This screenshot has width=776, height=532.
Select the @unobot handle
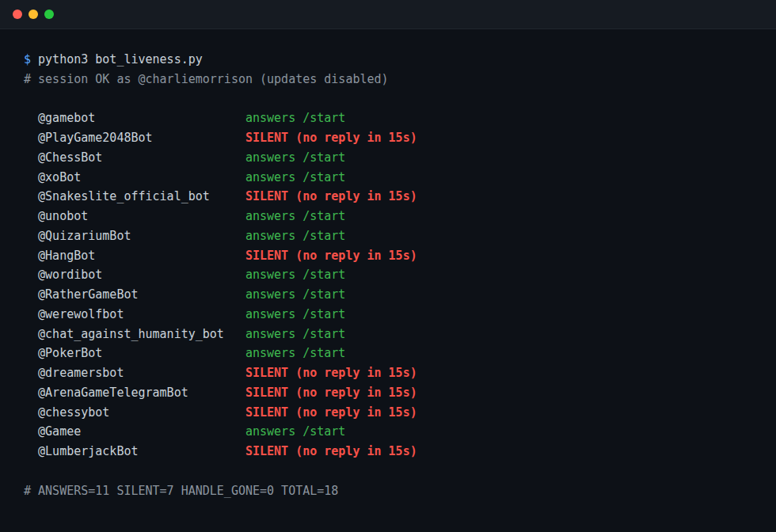point(63,216)
